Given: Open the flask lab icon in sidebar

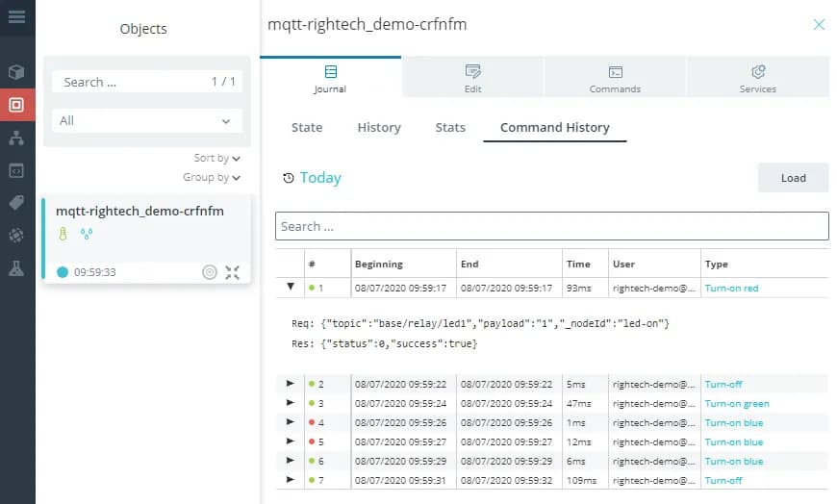Looking at the screenshot, I should (x=16, y=268).
